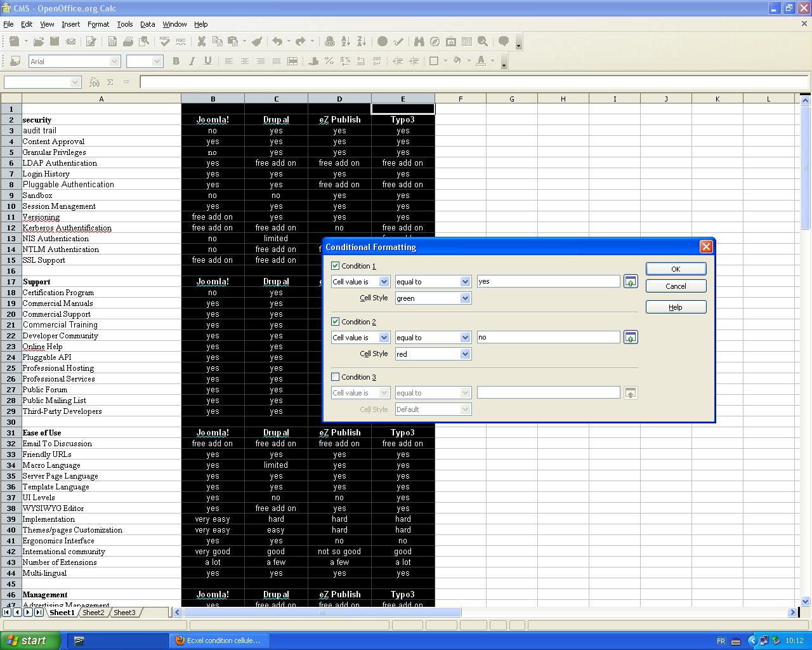Click the Function Wizard icon

click(x=95, y=82)
